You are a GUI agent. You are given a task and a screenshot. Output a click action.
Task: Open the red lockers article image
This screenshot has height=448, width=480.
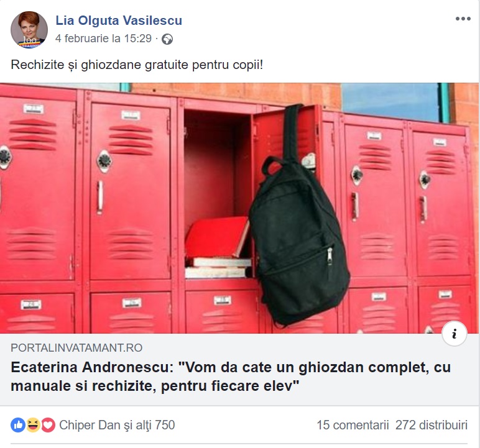pos(239,208)
